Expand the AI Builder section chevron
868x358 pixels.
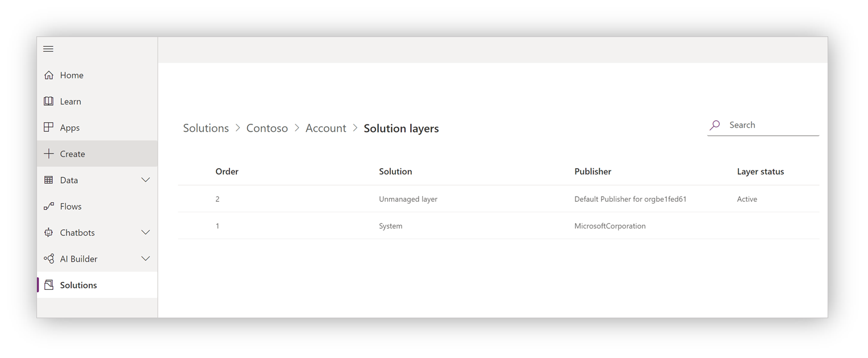click(x=145, y=259)
